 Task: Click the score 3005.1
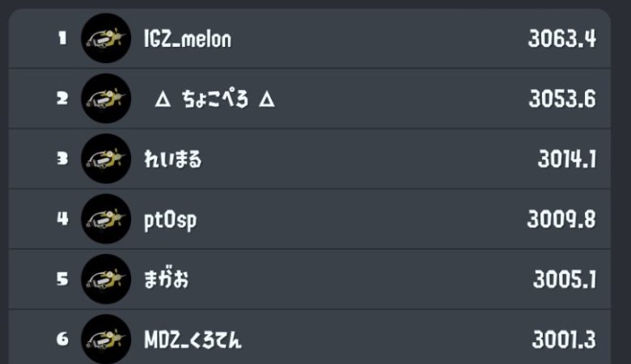point(564,279)
